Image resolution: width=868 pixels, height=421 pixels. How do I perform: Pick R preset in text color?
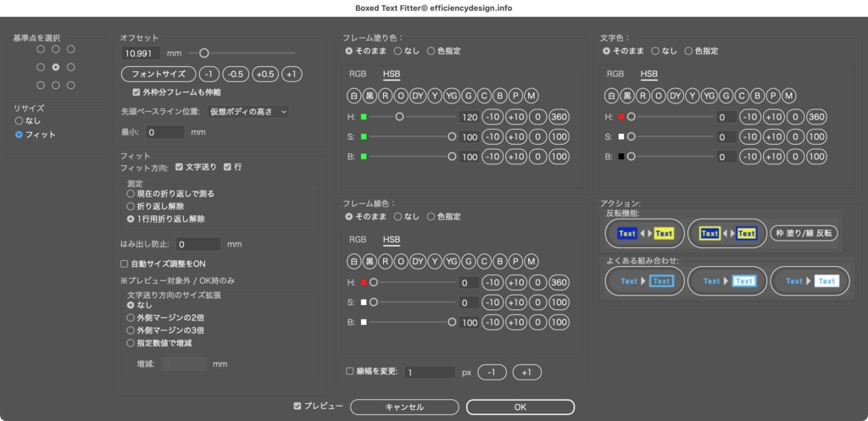coord(643,97)
